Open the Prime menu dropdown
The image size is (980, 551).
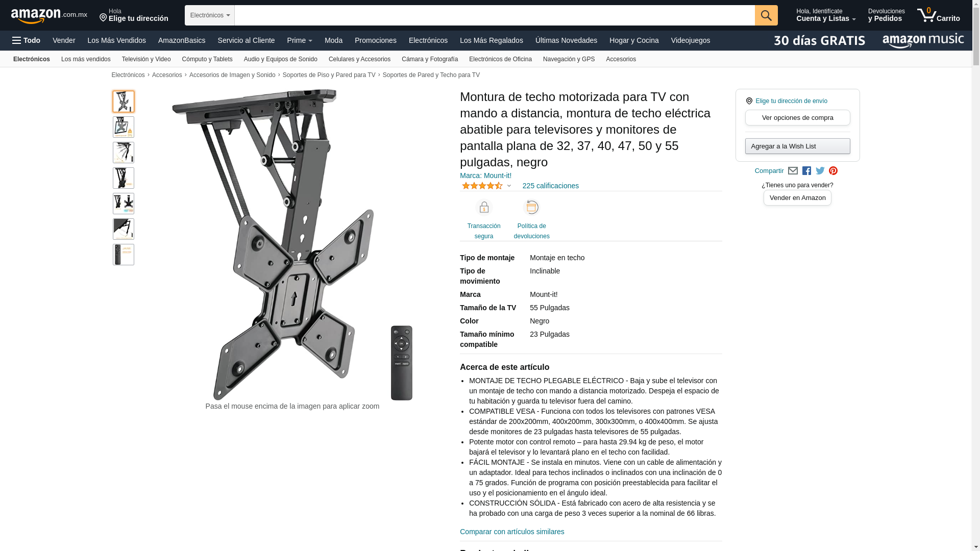coord(300,40)
